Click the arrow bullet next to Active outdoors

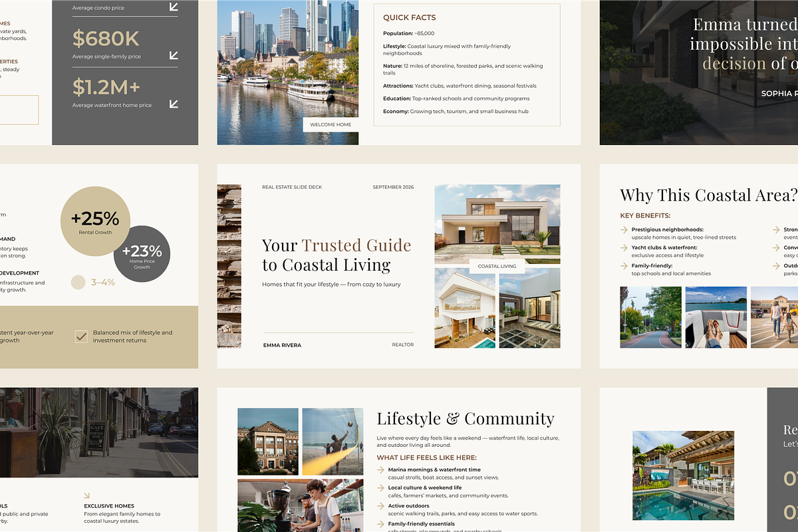tap(381, 505)
